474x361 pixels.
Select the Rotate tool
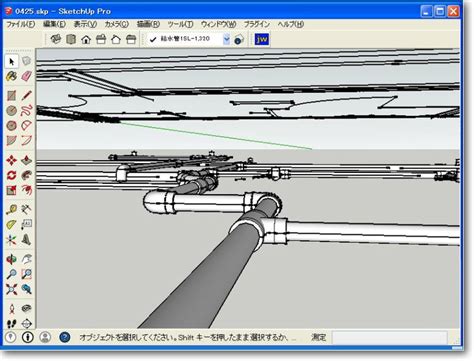(12, 175)
